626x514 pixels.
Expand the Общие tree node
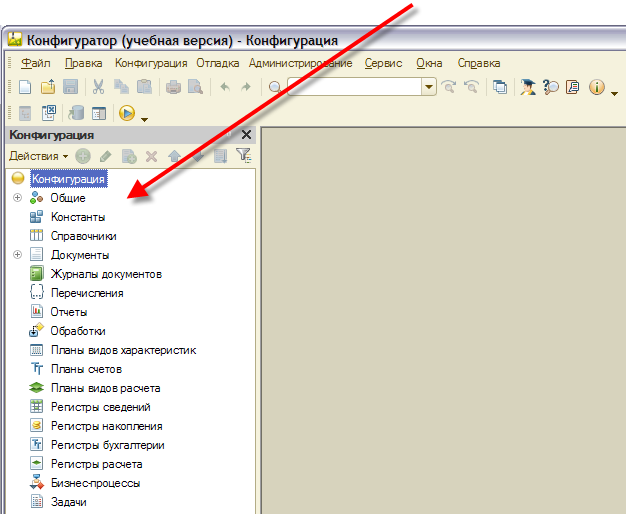tap(17, 198)
